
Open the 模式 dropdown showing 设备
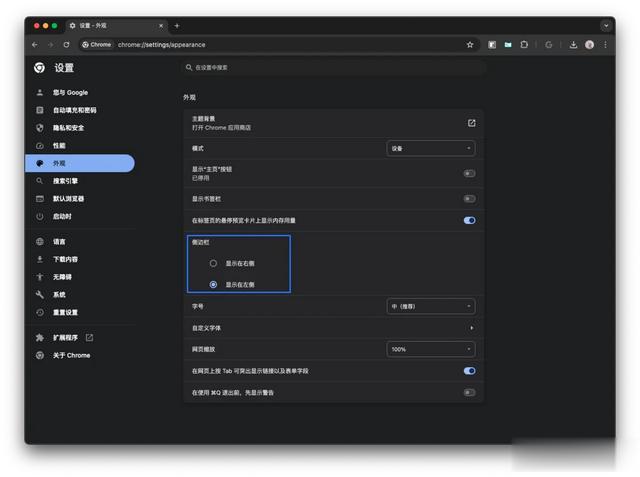431,148
